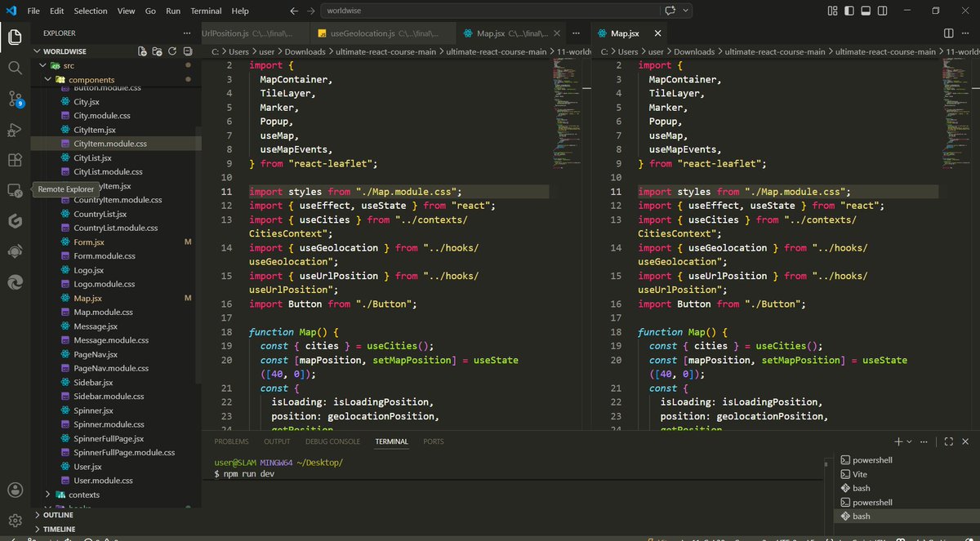The image size is (980, 541).
Task: Open the Selection menu
Action: (x=90, y=11)
